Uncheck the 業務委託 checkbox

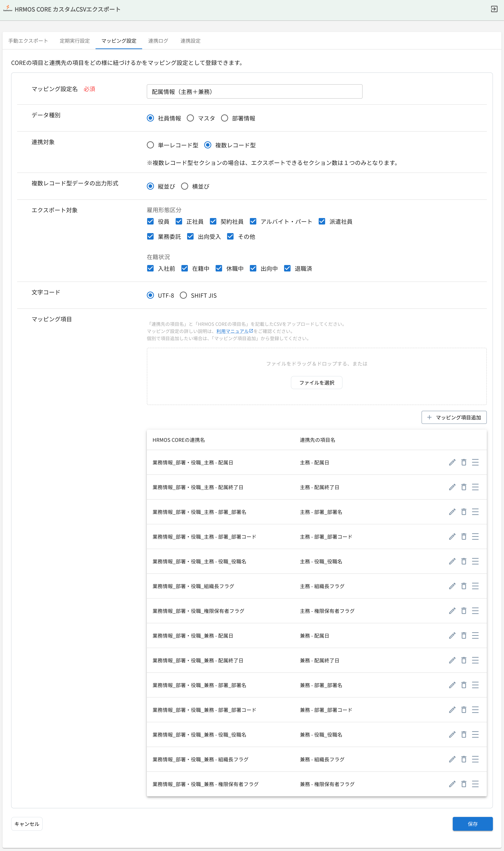pos(150,237)
